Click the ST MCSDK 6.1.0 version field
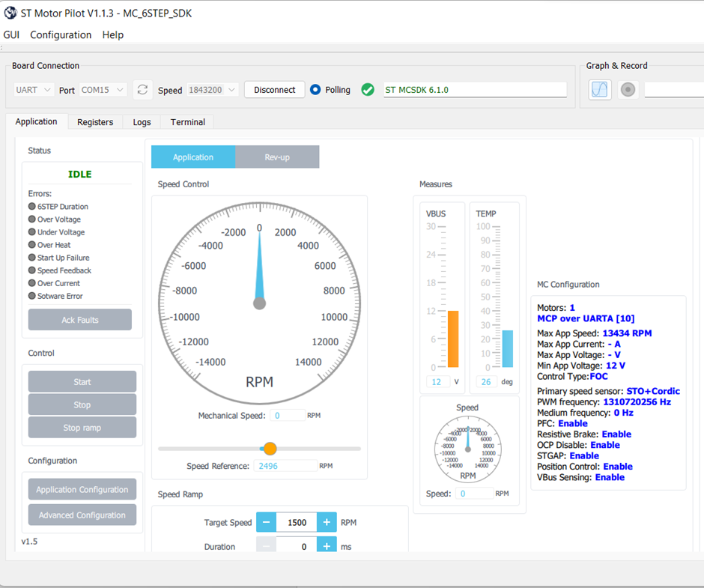704x588 pixels. [475, 90]
